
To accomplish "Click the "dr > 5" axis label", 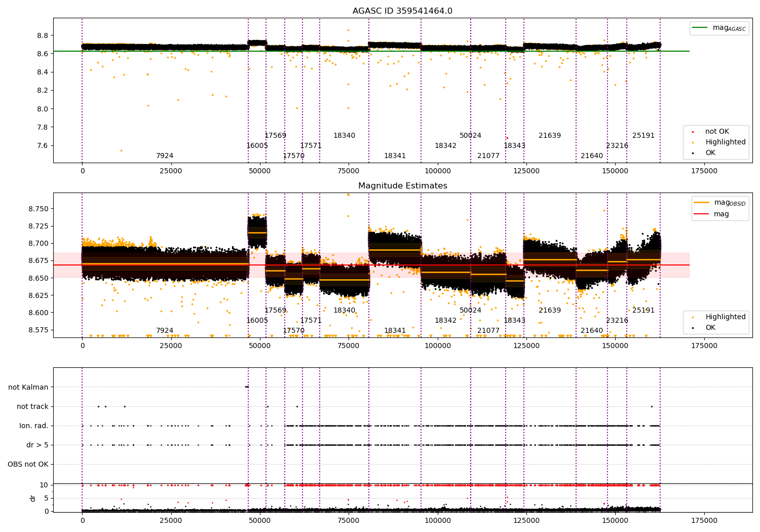I will coord(37,445).
